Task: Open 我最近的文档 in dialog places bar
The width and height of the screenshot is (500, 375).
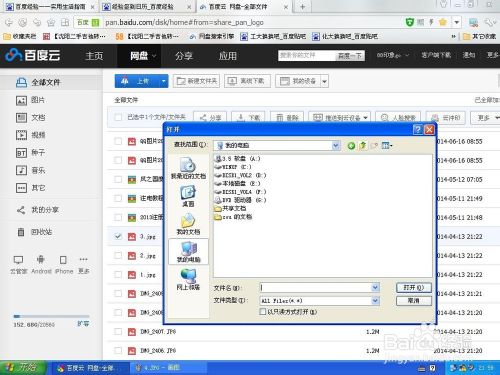Action: 188,168
